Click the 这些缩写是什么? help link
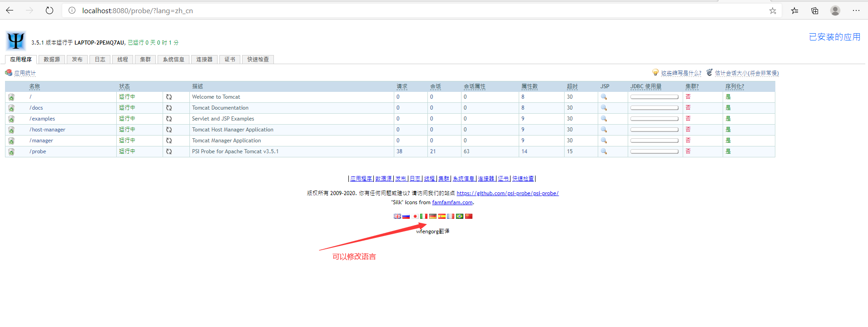The image size is (868, 327). click(681, 73)
